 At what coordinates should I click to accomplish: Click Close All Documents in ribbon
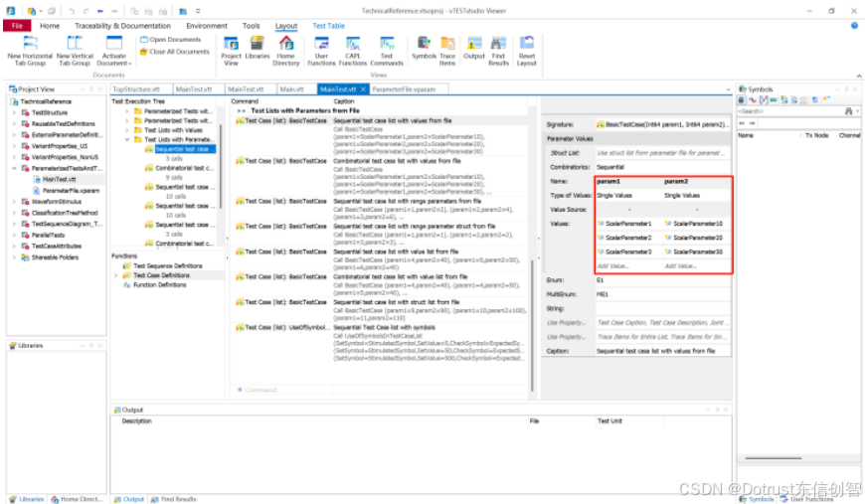(x=174, y=52)
